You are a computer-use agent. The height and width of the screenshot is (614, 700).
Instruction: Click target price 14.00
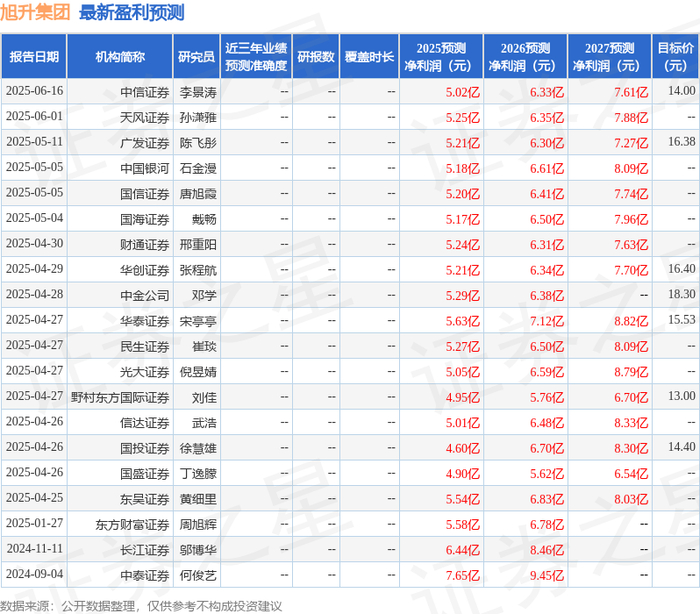coord(682,91)
